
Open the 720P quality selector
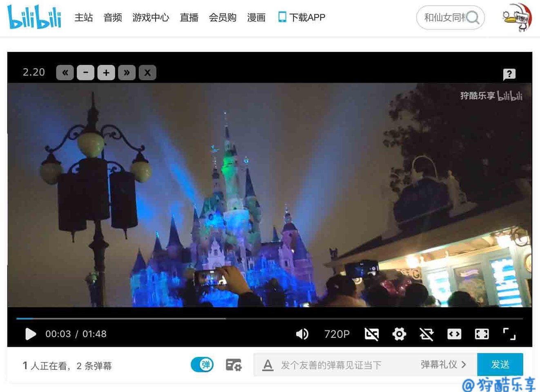pyautogui.click(x=337, y=334)
